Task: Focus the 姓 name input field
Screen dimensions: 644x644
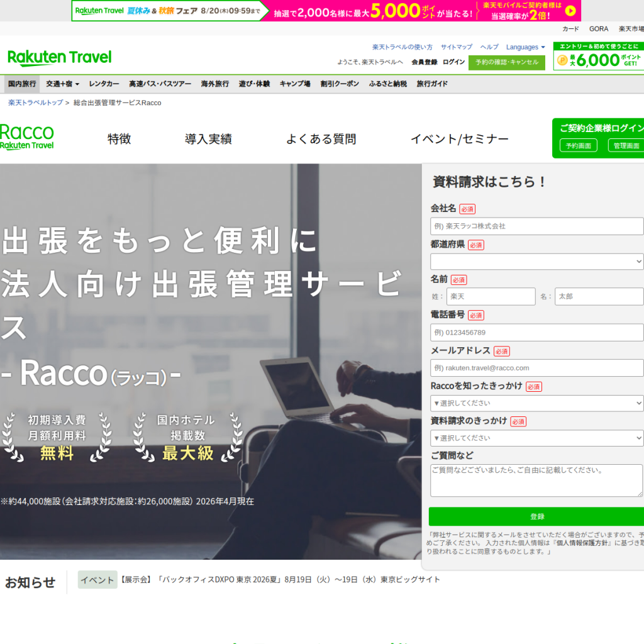Action: pyautogui.click(x=491, y=297)
